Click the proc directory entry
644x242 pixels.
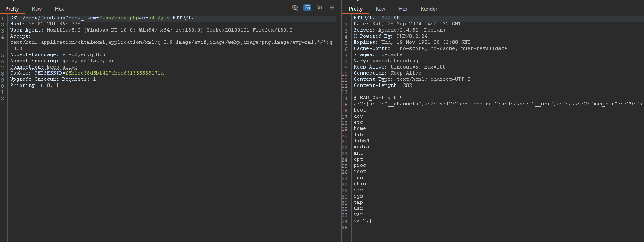[359, 166]
